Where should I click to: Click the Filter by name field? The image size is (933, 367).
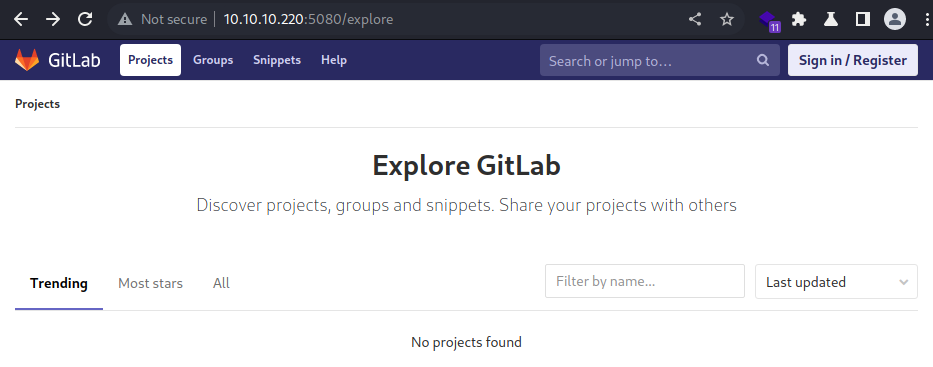pos(644,281)
